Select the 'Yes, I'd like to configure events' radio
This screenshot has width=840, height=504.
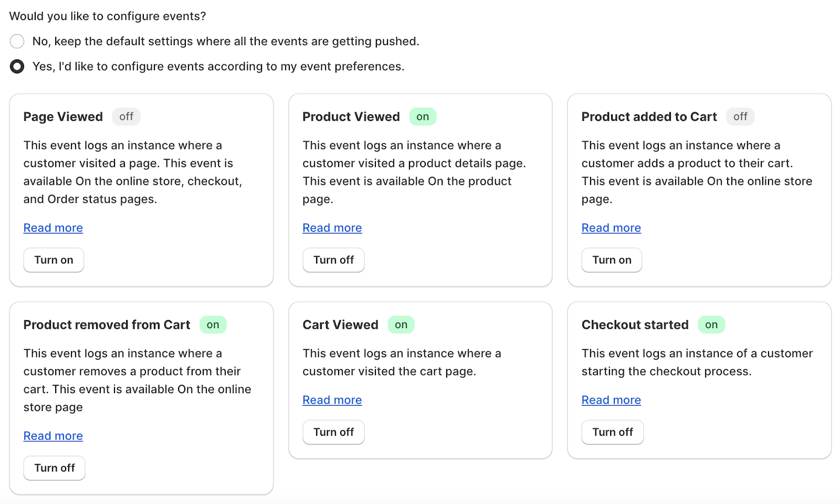(17, 67)
